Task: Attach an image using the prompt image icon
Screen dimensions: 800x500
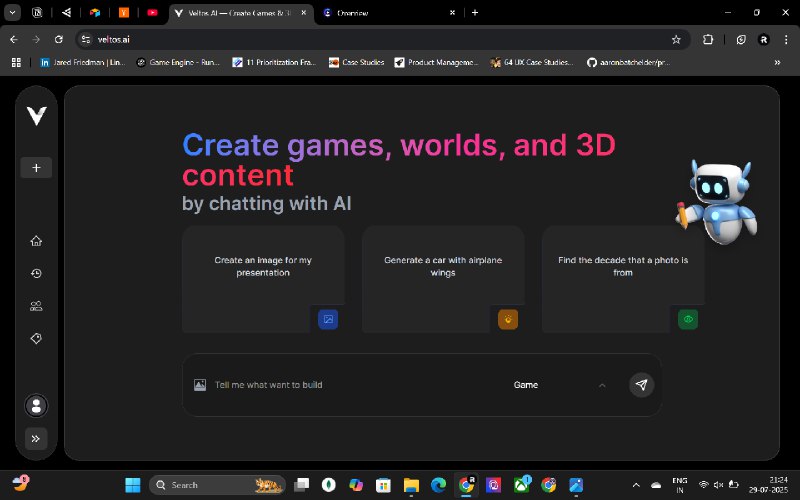Action: 200,385
